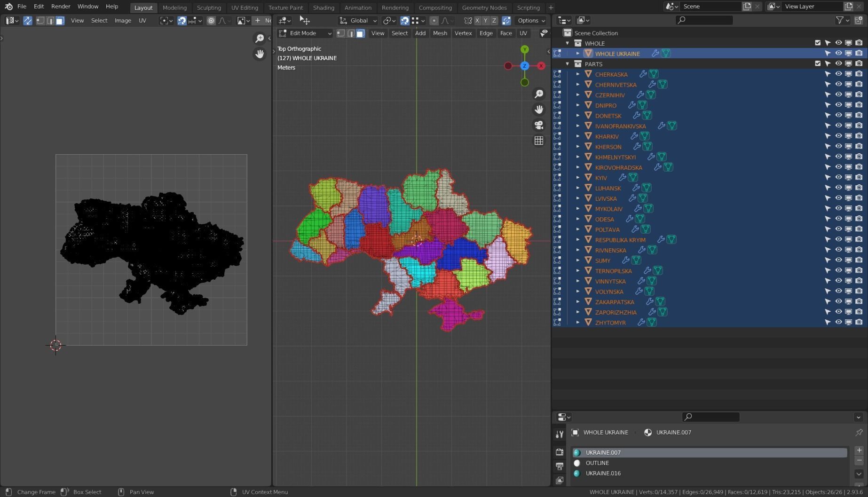Click mesh data icon on KYIV row

click(633, 178)
